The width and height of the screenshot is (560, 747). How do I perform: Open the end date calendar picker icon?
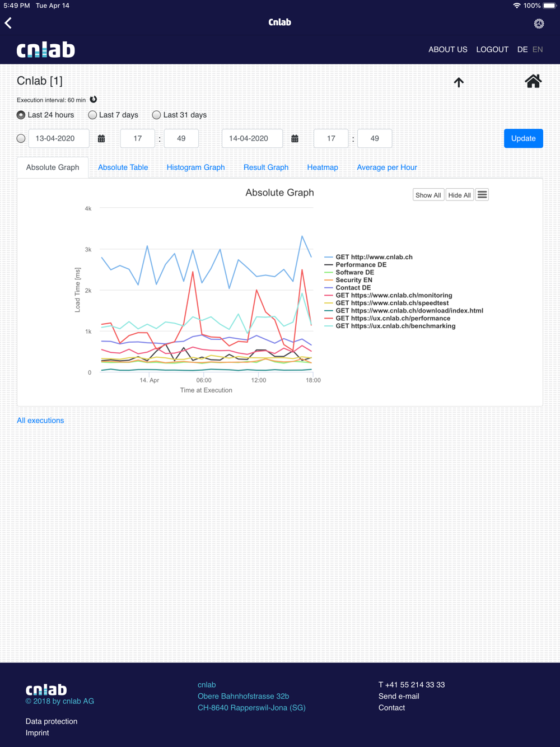[295, 138]
